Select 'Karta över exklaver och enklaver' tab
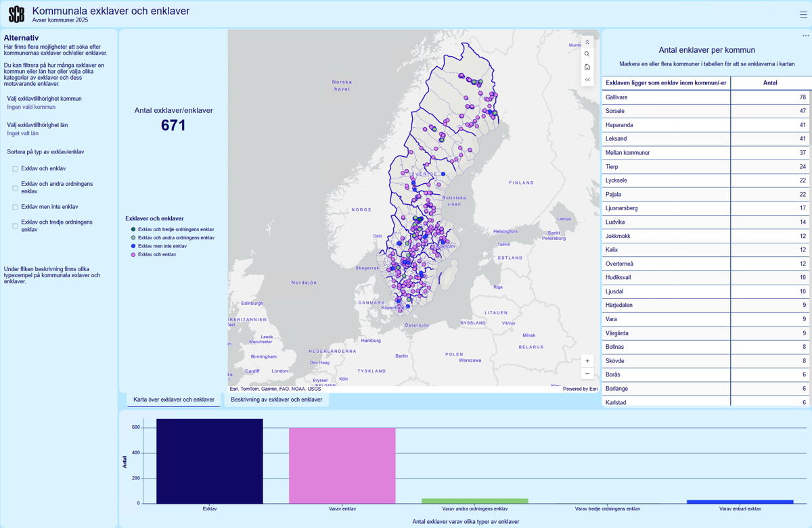 pos(174,400)
